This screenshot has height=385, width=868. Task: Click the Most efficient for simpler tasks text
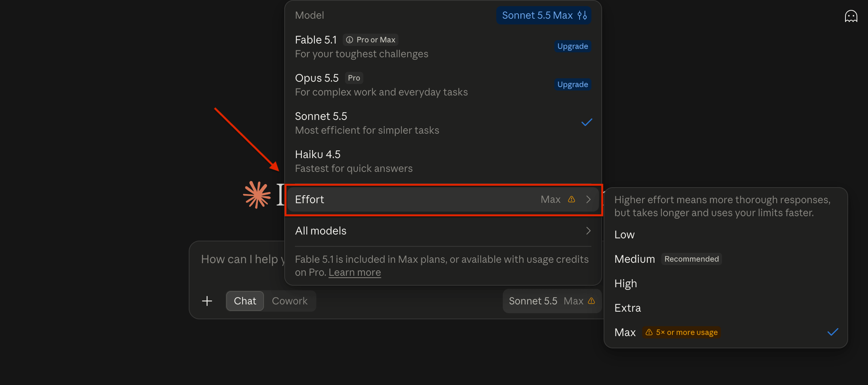click(x=367, y=130)
